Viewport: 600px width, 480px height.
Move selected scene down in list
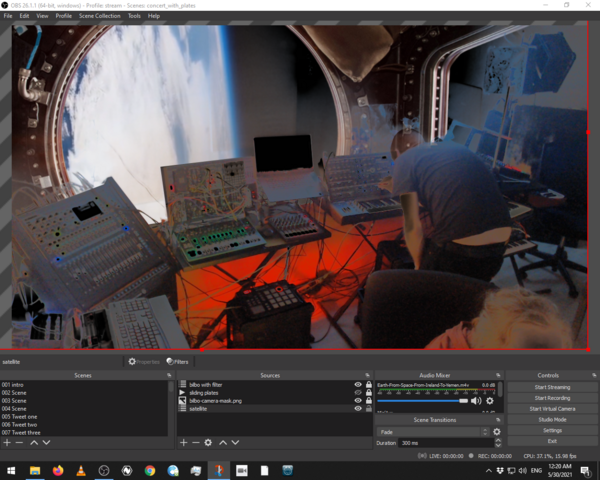46,442
